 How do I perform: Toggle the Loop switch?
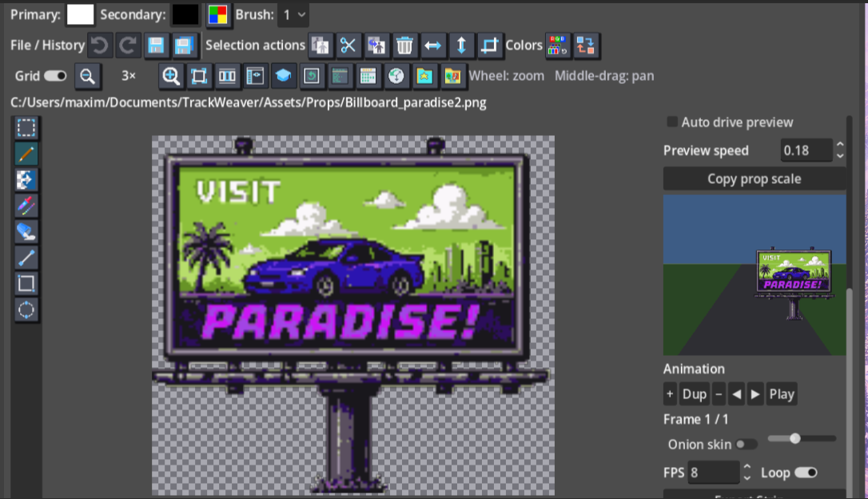click(x=806, y=473)
